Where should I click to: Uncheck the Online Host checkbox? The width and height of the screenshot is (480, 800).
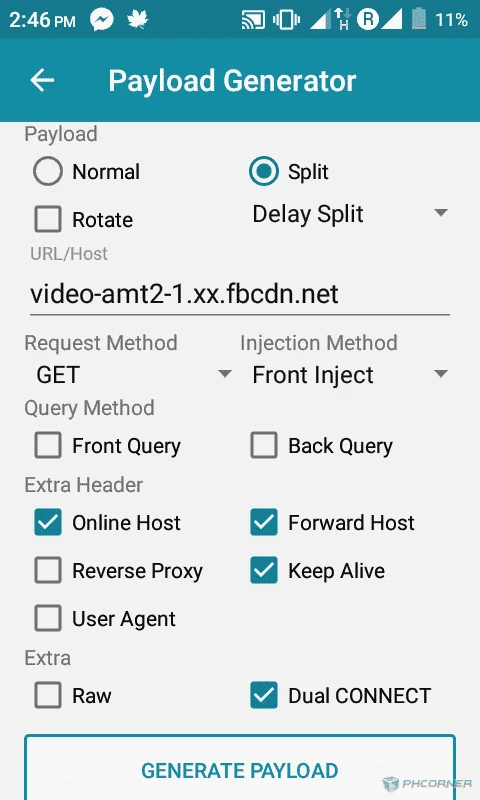point(48,522)
